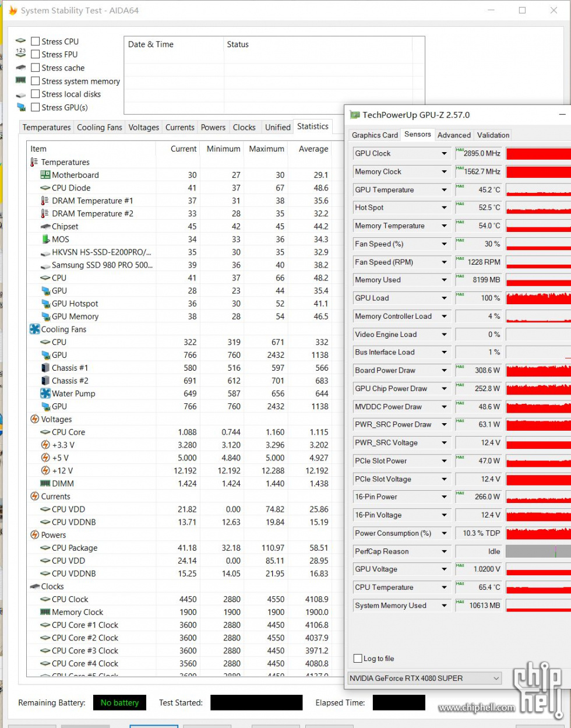Click the Samsung SSD 980 PRO drive icon

click(45, 265)
